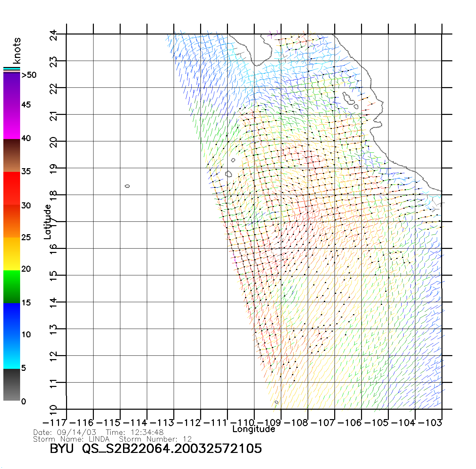Click the 'Time: 12:34:48' caption
The height and width of the screenshot is (469, 476).
pyautogui.click(x=135, y=432)
